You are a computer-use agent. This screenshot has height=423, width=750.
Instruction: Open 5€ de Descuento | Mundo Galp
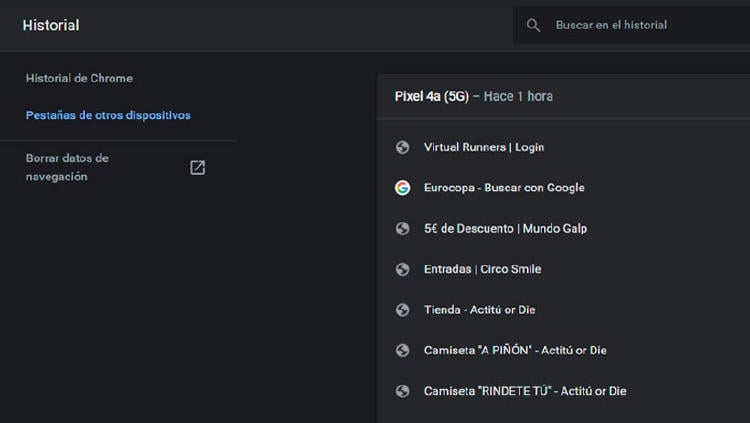505,229
